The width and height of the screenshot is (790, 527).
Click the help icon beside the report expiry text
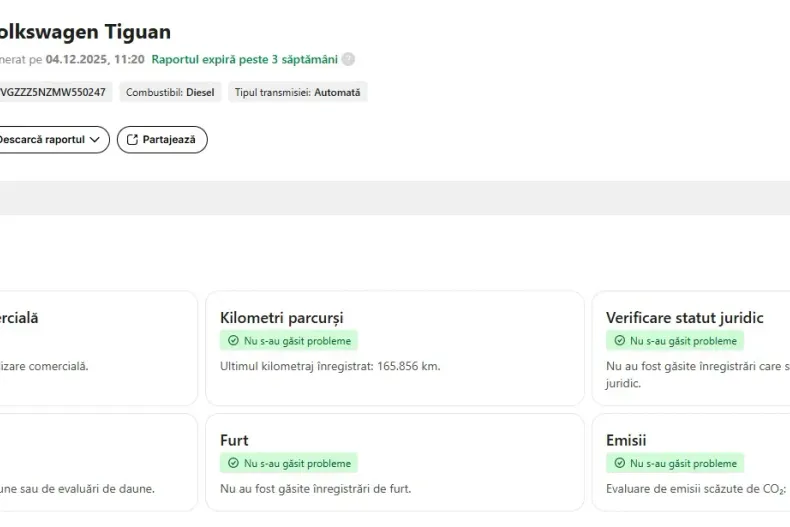click(x=348, y=60)
